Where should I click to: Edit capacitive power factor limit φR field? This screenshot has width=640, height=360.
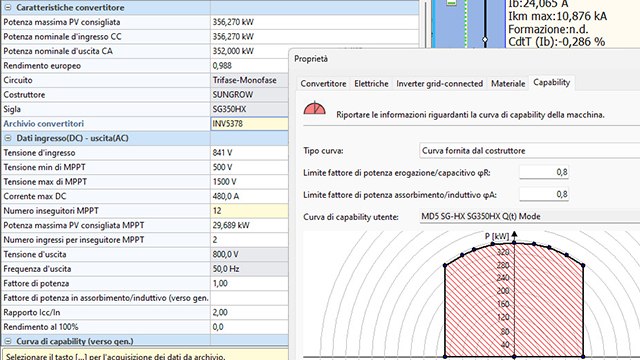pos(544,172)
